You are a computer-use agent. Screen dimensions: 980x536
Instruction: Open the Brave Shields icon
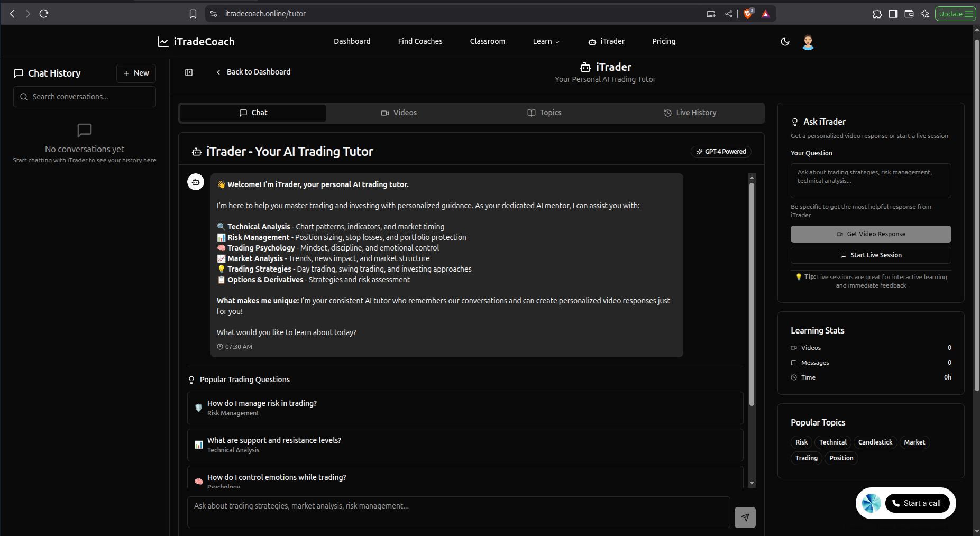point(748,14)
